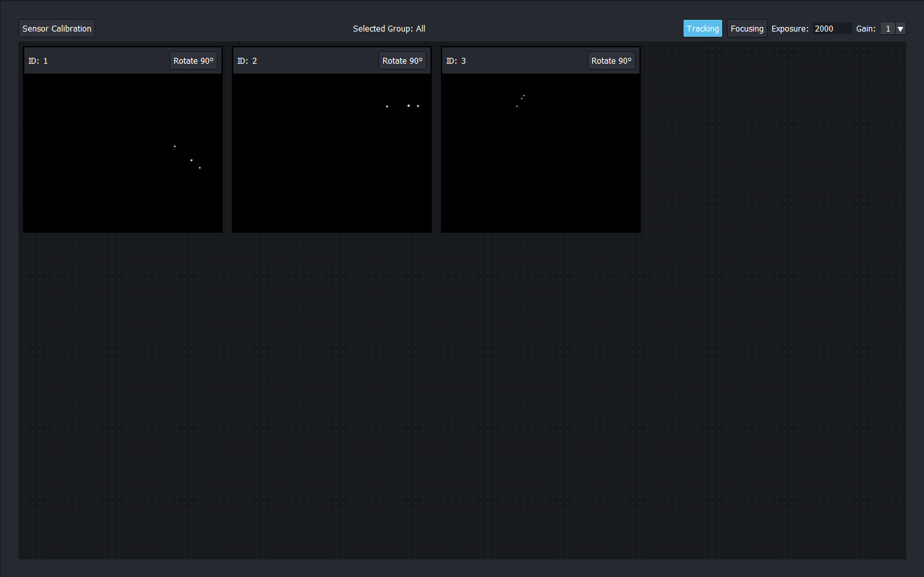Image resolution: width=924 pixels, height=577 pixels.
Task: Click the Gain label text
Action: (x=866, y=28)
